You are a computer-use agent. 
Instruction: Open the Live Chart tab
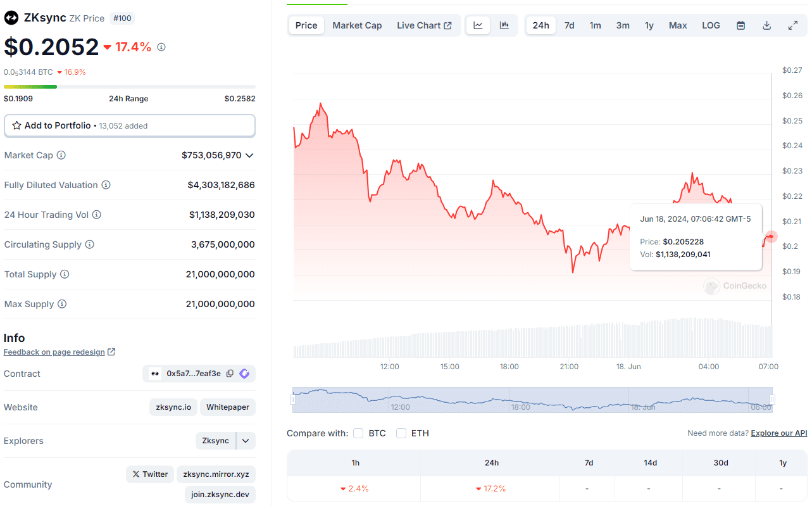[424, 25]
